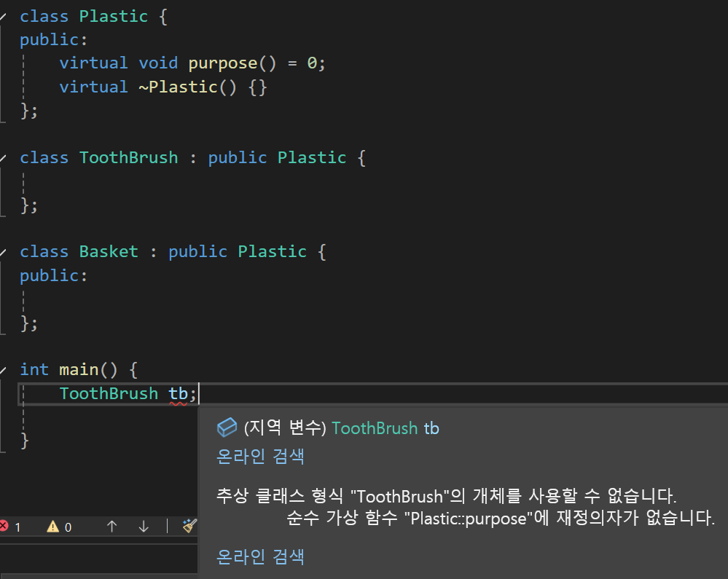Click the Plastic class name in its declaration
728x579 pixels.
point(113,16)
